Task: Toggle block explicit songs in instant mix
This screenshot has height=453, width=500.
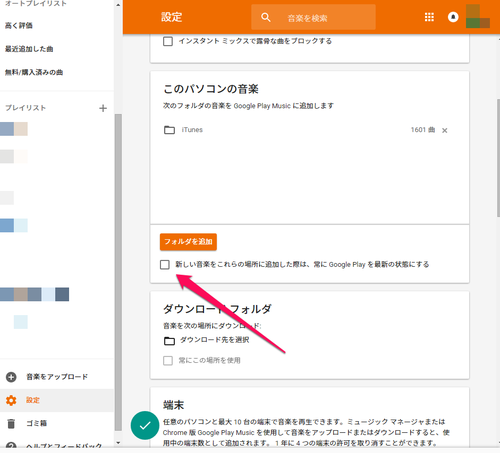Action: tap(168, 41)
